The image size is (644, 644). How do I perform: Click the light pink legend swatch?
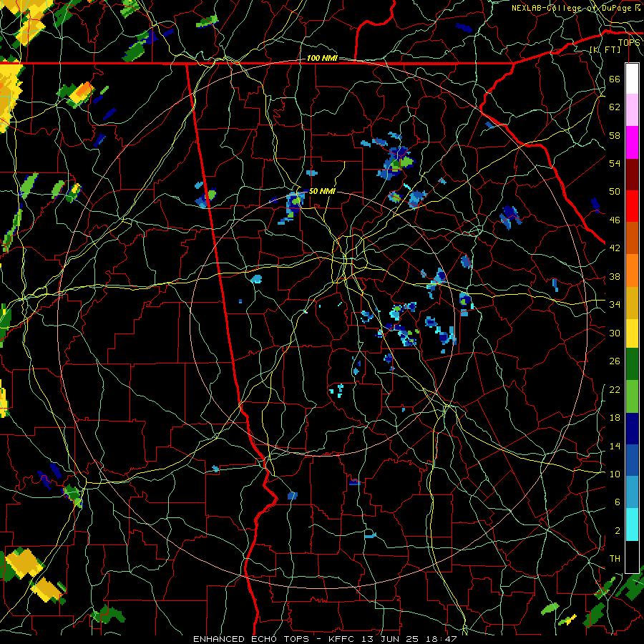coord(632,110)
